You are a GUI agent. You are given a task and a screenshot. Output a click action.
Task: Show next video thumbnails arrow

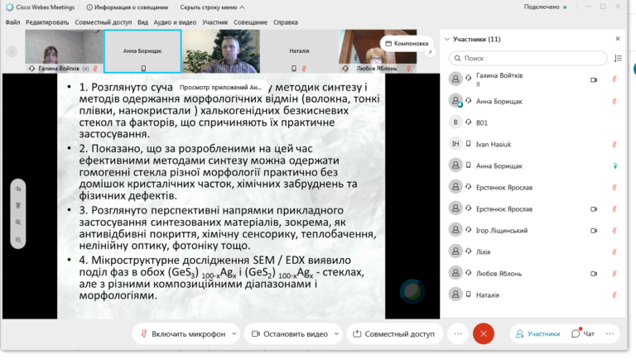coord(431,51)
